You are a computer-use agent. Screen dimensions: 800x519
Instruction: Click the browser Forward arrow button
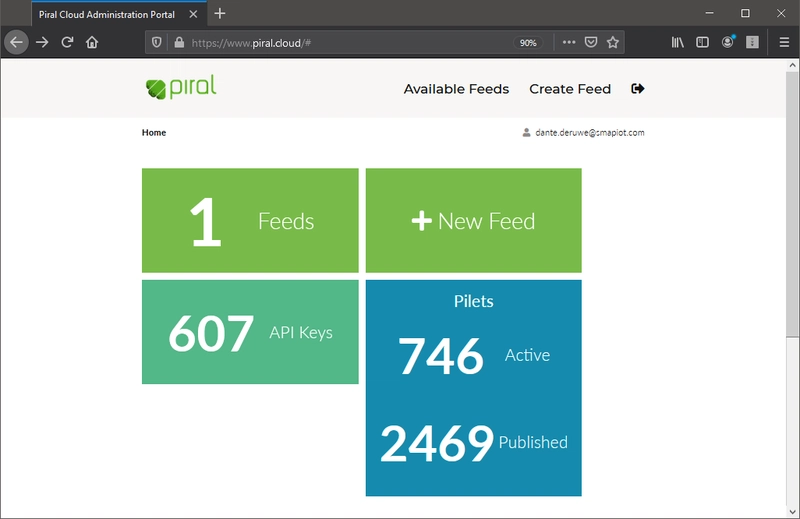point(42,42)
